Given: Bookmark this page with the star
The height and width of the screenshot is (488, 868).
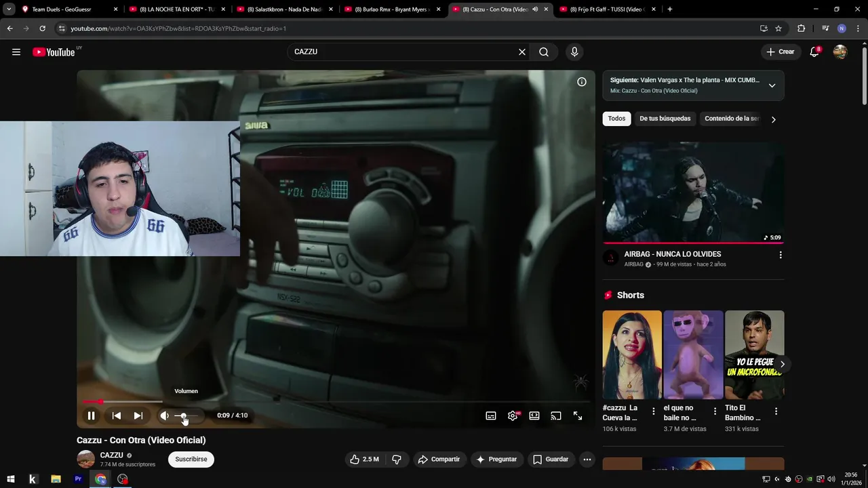Looking at the screenshot, I should tap(778, 28).
